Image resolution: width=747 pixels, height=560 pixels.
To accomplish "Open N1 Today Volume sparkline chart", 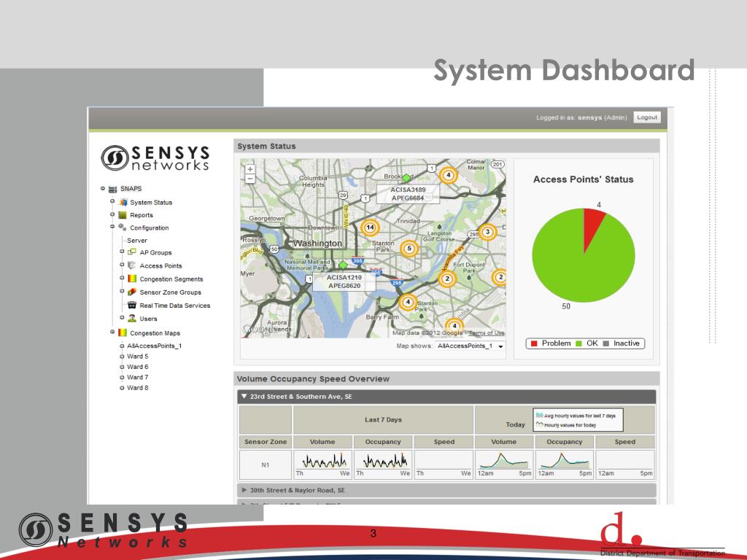I will tap(504, 464).
